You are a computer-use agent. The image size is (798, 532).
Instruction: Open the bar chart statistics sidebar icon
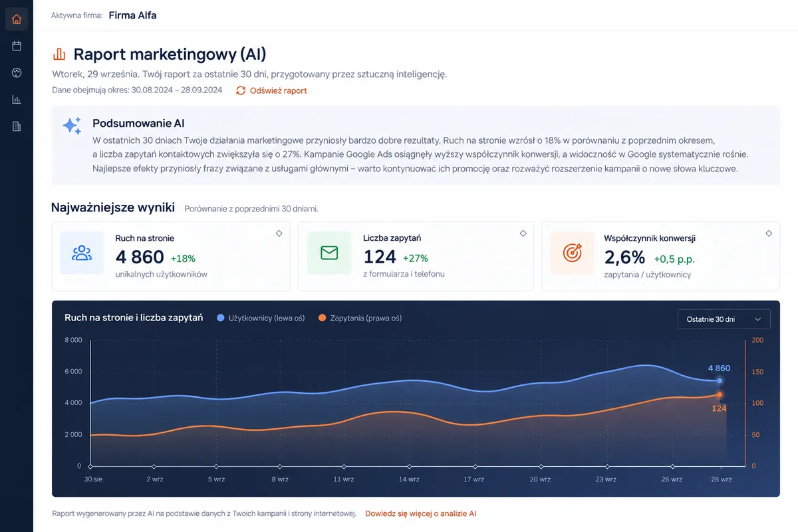tap(17, 99)
